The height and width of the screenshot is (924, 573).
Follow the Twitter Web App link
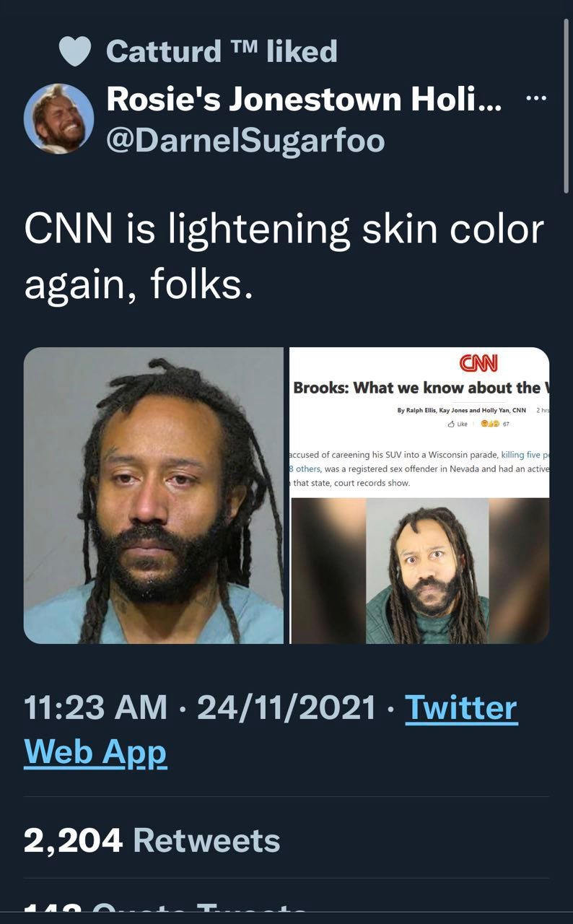[271, 730]
